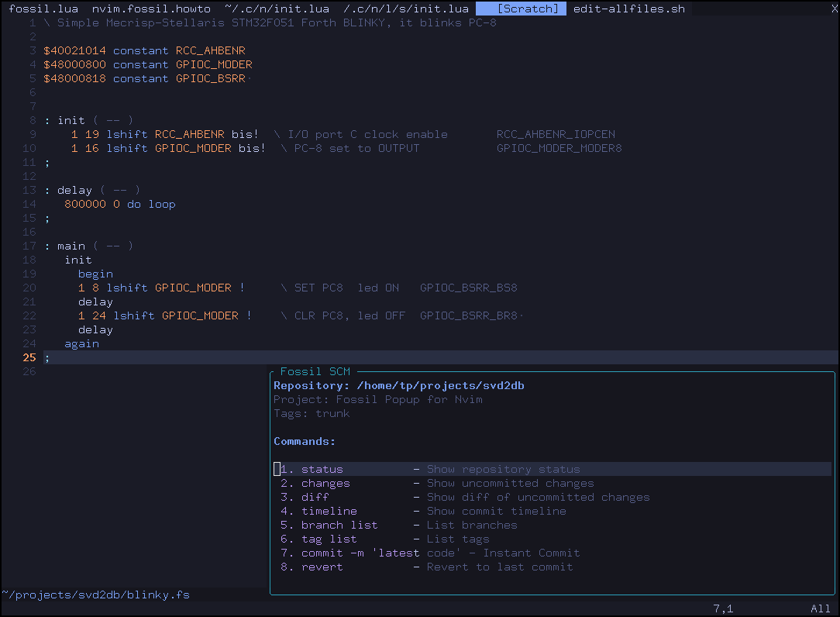Switch to the fossil.lua tab
Viewport: 840px width, 617px height.
[43, 9]
